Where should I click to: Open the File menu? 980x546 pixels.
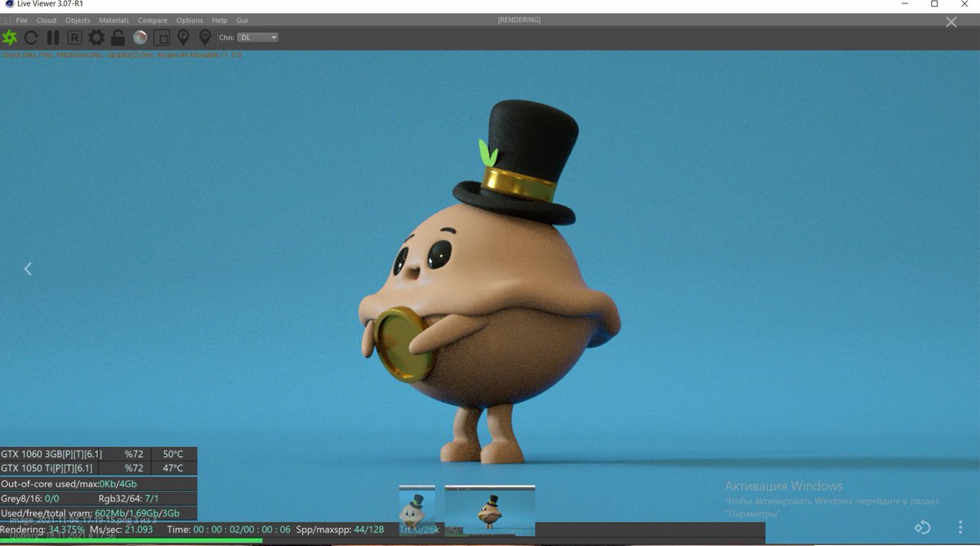pos(21,20)
